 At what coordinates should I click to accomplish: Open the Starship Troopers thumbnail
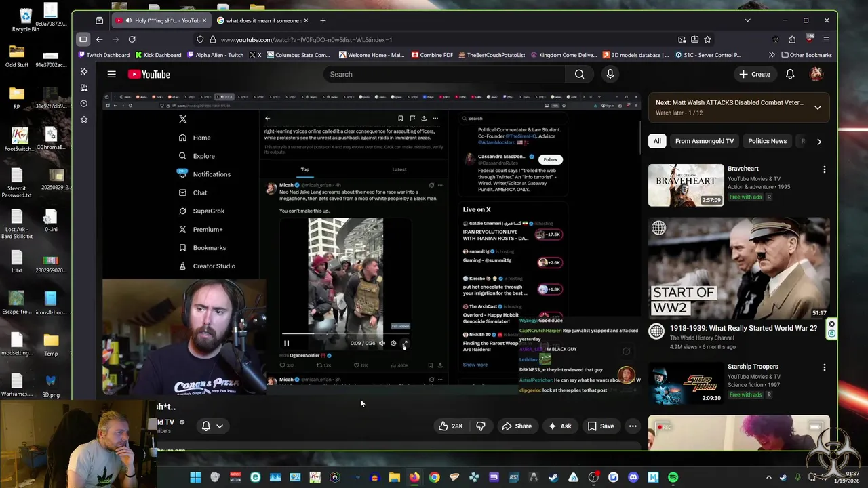(x=686, y=383)
